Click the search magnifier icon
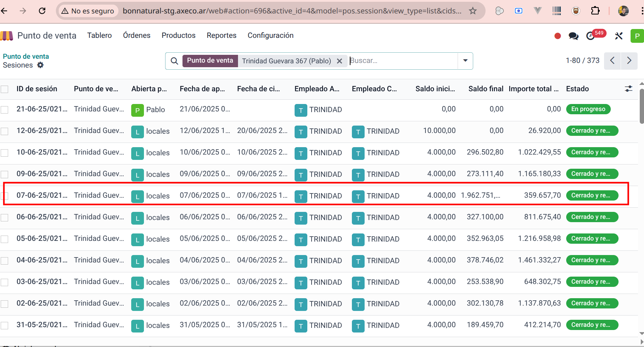This screenshot has width=644, height=347. coord(174,61)
